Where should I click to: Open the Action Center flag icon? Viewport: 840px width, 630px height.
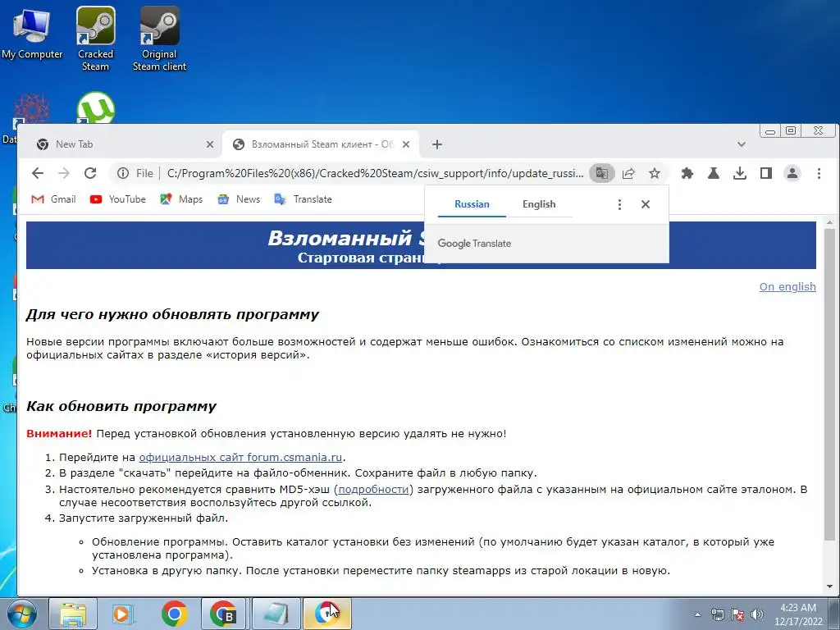point(737,614)
